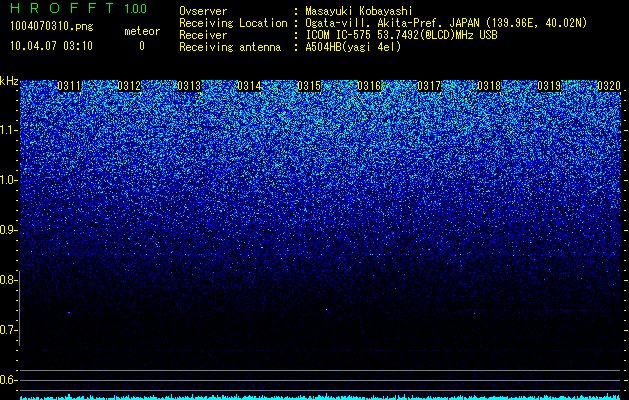Click the date stamp 10.04.07 03:10
Image resolution: width=629 pixels, height=400 pixels.
(51, 46)
